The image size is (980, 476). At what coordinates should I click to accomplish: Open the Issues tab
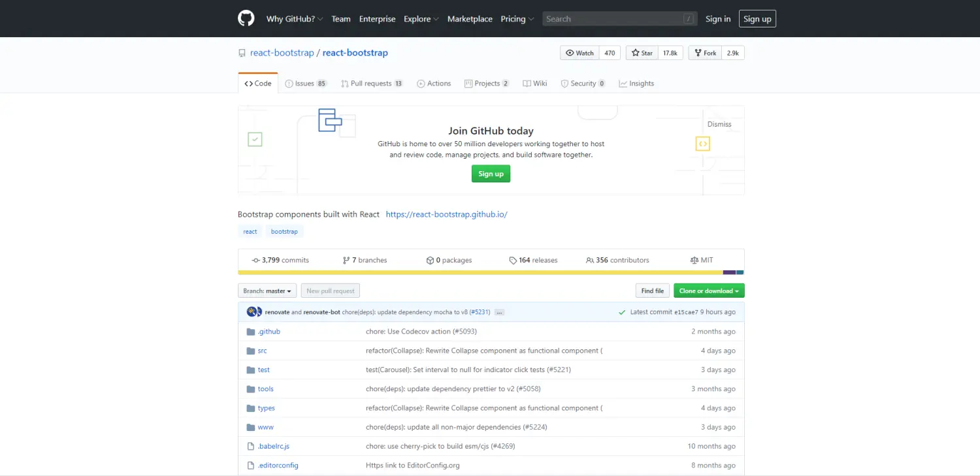pos(306,84)
